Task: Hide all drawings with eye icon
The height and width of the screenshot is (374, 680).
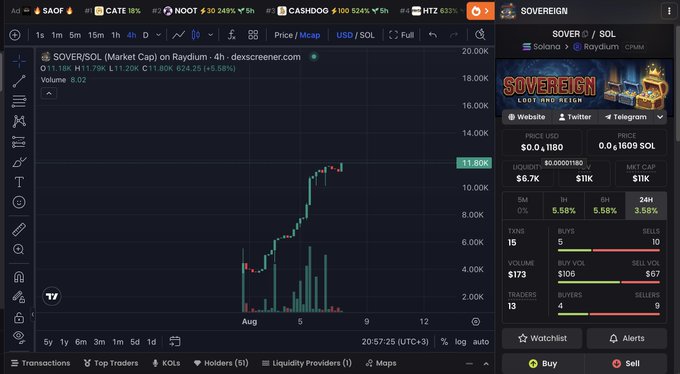Action: pos(19,336)
